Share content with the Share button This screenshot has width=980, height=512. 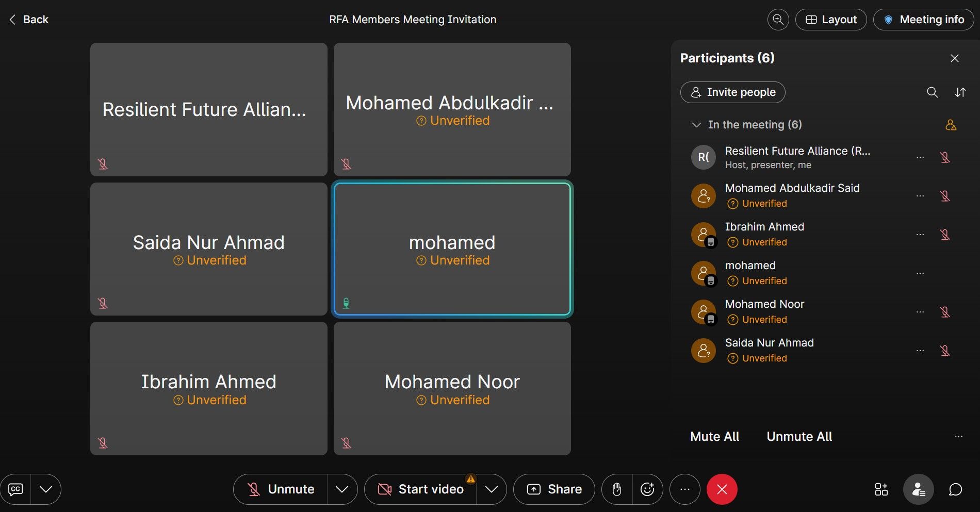[x=554, y=489]
